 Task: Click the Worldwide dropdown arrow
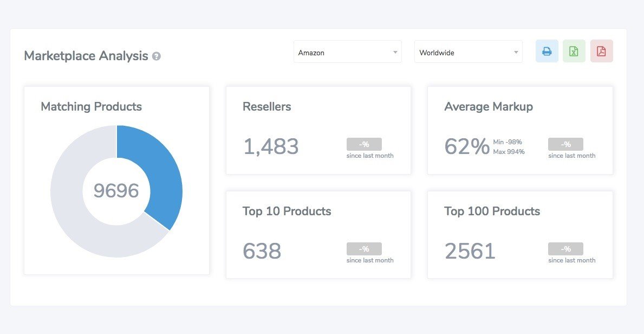coord(516,52)
